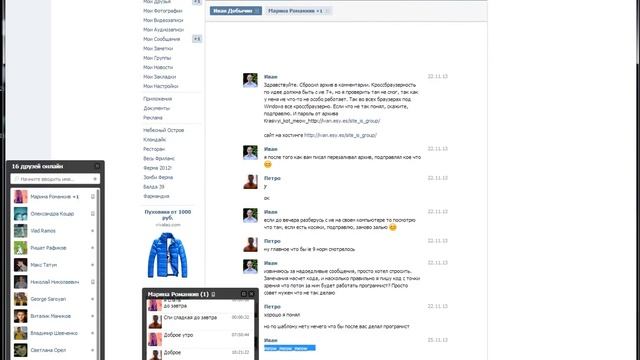Screen dimensions: 640x360
Task: Click online indicator beside Vlad Ramos
Action: (x=93, y=231)
